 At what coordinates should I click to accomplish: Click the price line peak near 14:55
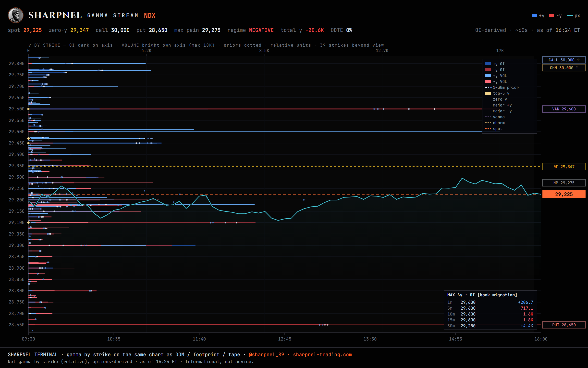[462, 178]
